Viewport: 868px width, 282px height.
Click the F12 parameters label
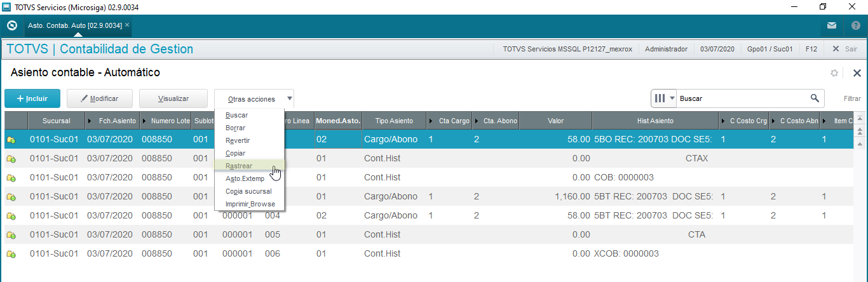(811, 49)
